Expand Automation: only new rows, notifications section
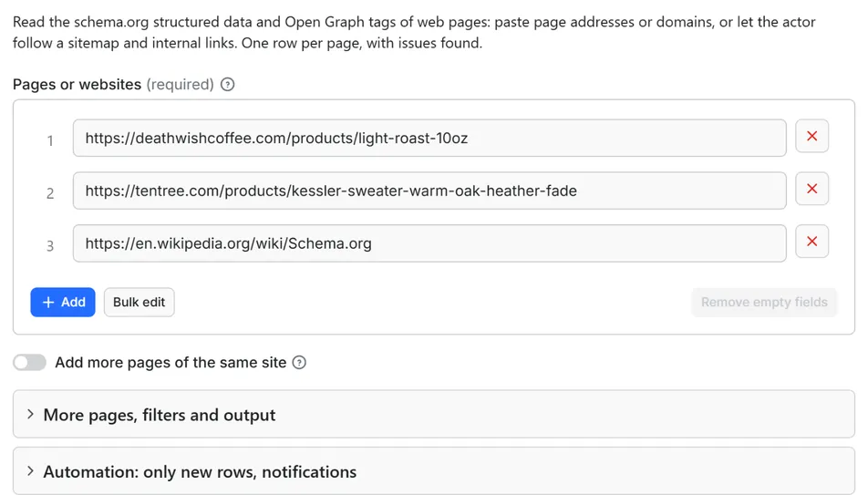Image resolution: width=868 pixels, height=495 pixels. [x=434, y=471]
